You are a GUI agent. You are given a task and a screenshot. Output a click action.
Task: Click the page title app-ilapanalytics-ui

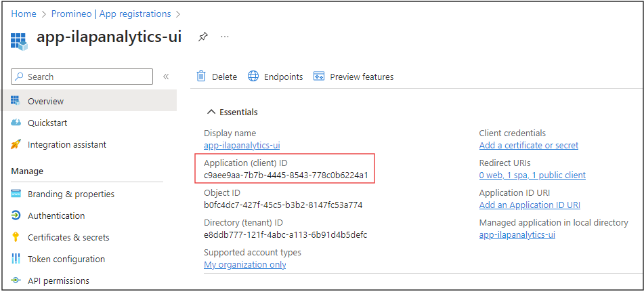109,37
